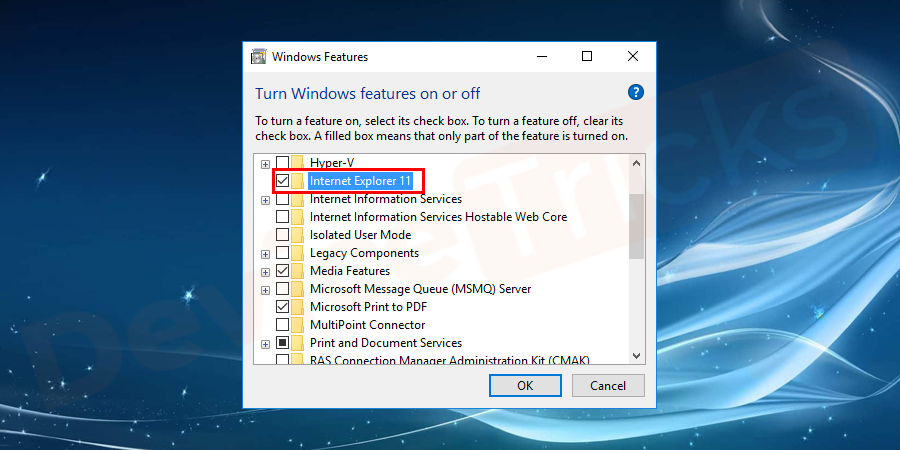Enable the Internet Information Services checkbox
The height and width of the screenshot is (450, 900).
[x=282, y=199]
